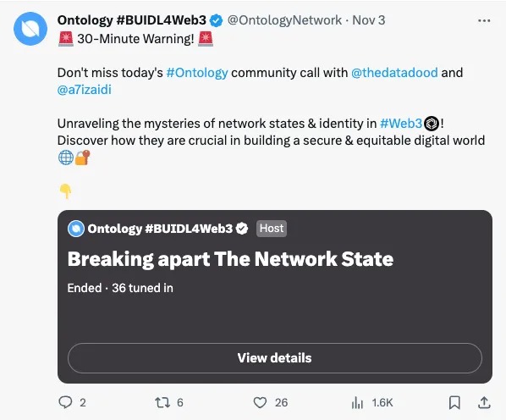
Task: Click the small Ontology avatar in Space card
Action: coord(76,229)
